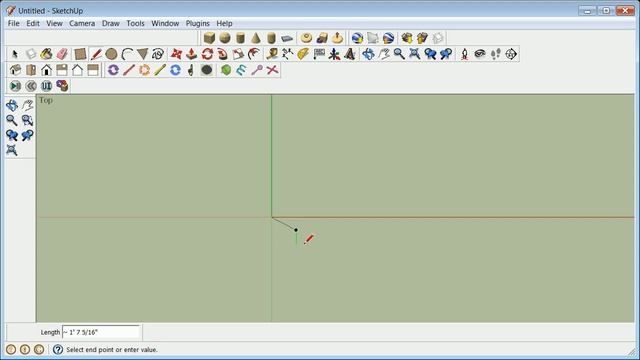
Task: Switch to Front view house icon
Action: click(x=47, y=70)
